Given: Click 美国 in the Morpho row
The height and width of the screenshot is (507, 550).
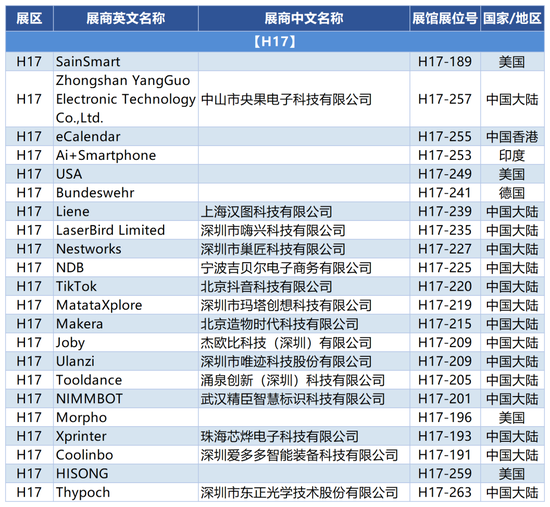Looking at the screenshot, I should pos(512,418).
